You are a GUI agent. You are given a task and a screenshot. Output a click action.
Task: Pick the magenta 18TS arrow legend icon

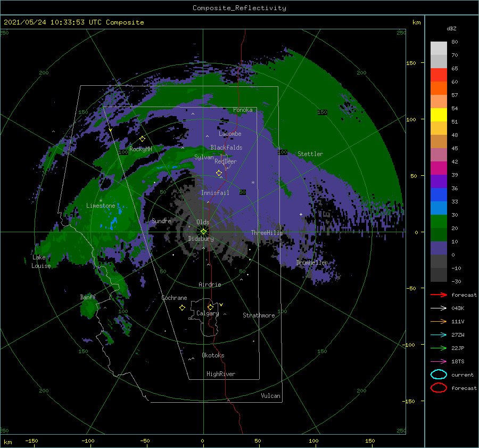click(439, 362)
